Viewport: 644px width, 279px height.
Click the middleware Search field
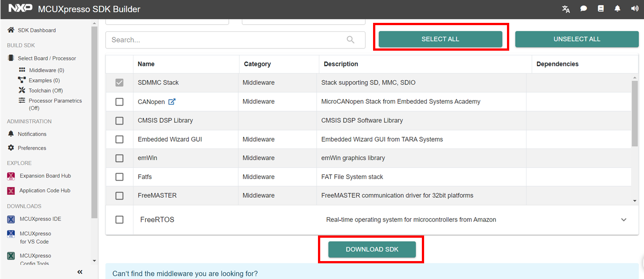tap(236, 40)
